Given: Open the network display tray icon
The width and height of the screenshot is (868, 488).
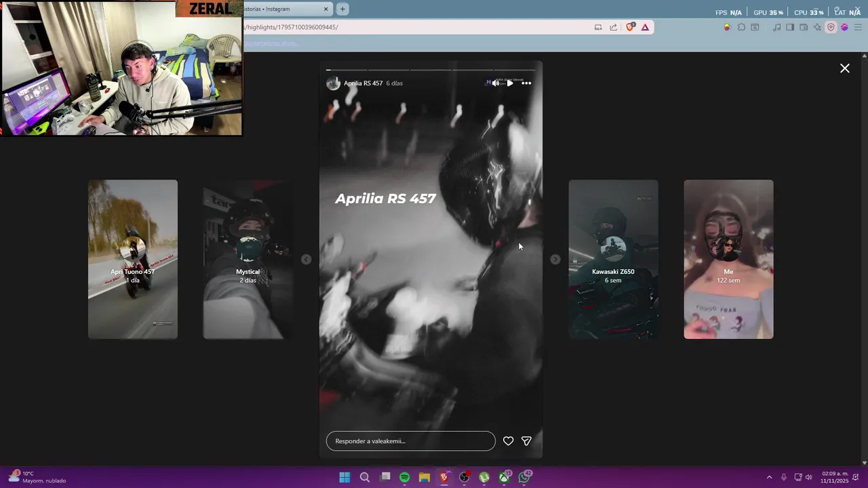Looking at the screenshot, I should (798, 477).
